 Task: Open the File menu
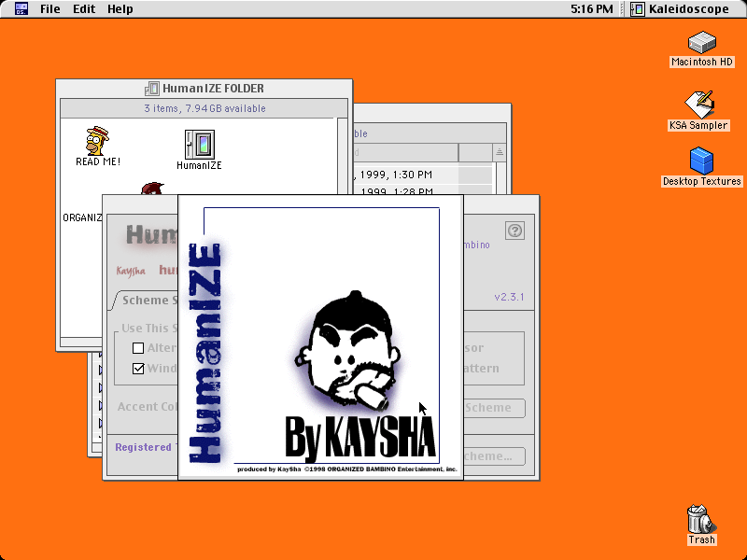tap(50, 9)
